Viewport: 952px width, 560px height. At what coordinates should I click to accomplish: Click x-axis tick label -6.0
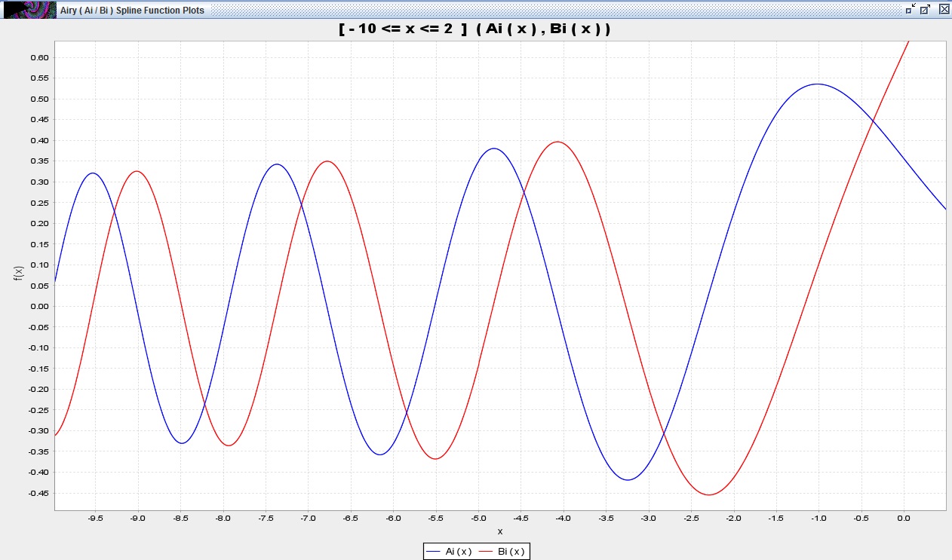click(x=393, y=519)
